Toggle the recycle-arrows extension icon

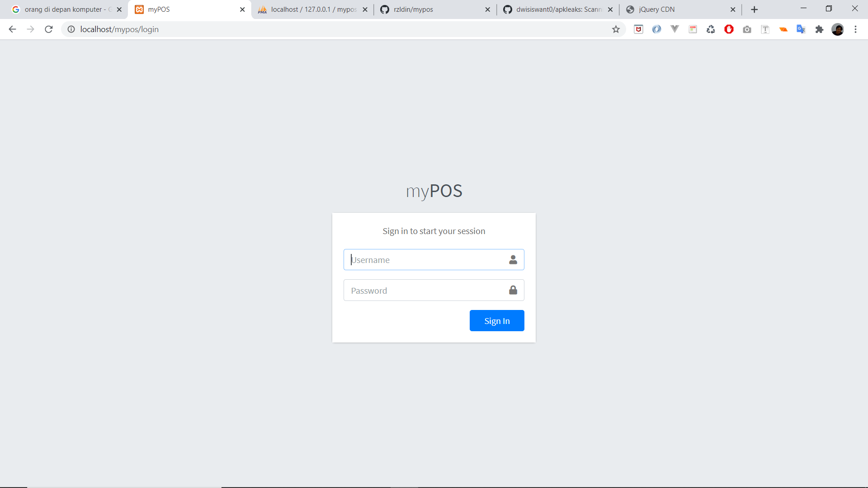(711, 29)
